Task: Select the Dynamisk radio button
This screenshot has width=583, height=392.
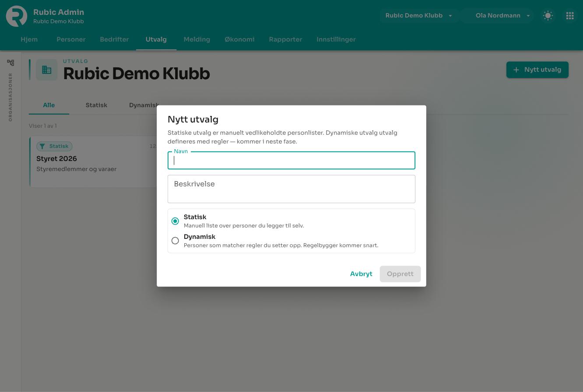Action: click(175, 241)
